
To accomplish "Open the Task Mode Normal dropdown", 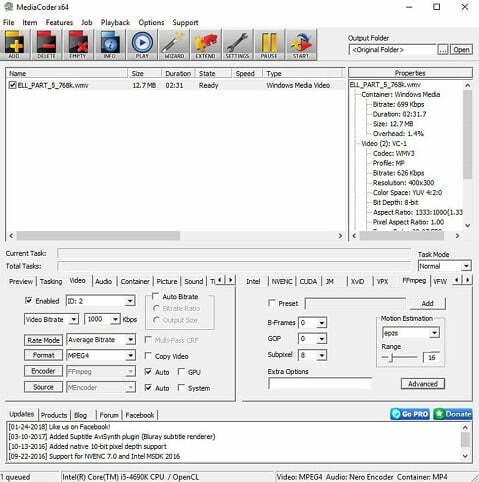I will (445, 266).
